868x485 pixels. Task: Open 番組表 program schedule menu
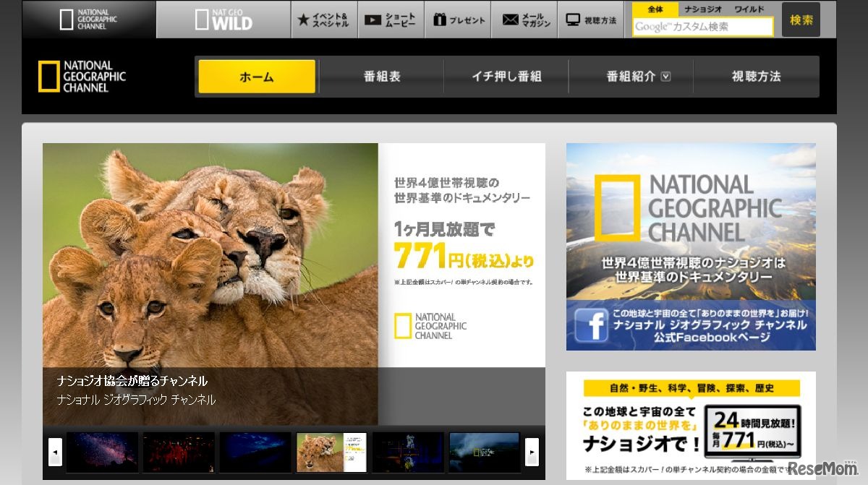point(382,77)
